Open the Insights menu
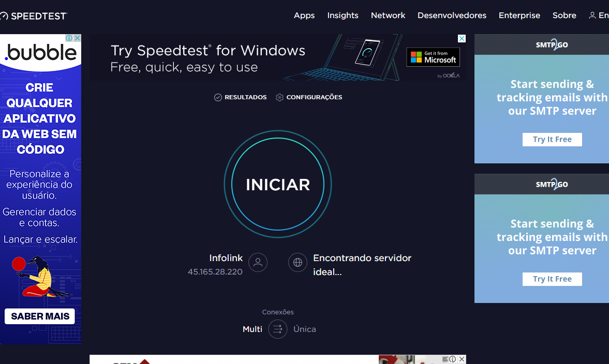Image resolution: width=609 pixels, height=364 pixels. point(343,16)
